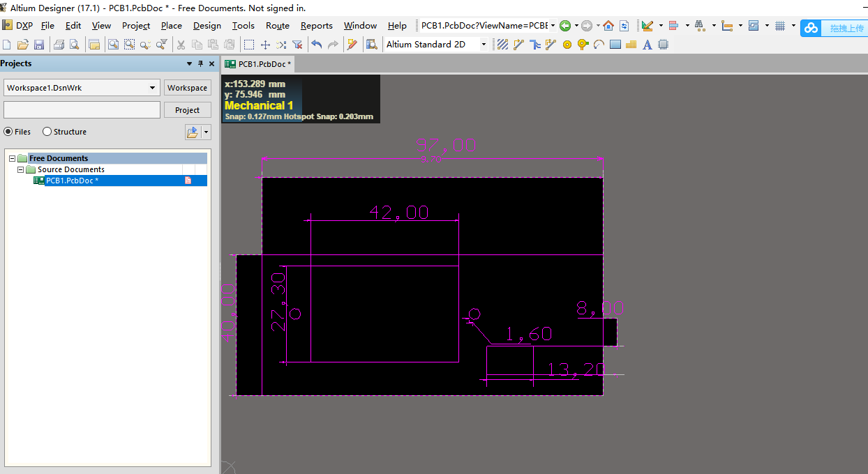Select the Place Arc by Edge tool
This screenshot has width=868, height=474.
point(599,45)
